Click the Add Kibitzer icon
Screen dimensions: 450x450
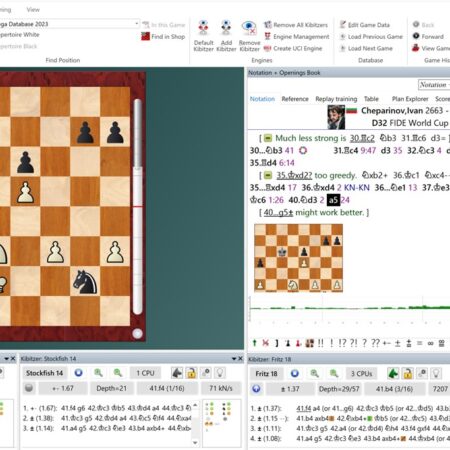click(x=226, y=35)
